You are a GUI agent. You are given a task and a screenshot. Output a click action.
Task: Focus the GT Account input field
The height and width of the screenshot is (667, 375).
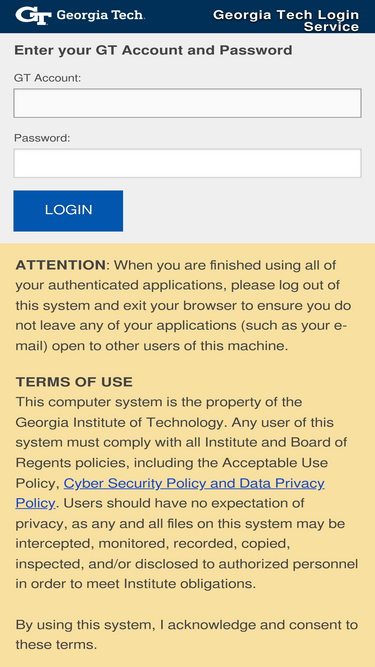(188, 103)
